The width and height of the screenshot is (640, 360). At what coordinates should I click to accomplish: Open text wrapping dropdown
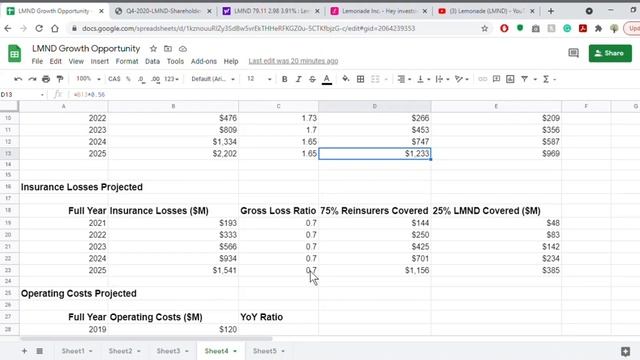[x=442, y=79]
